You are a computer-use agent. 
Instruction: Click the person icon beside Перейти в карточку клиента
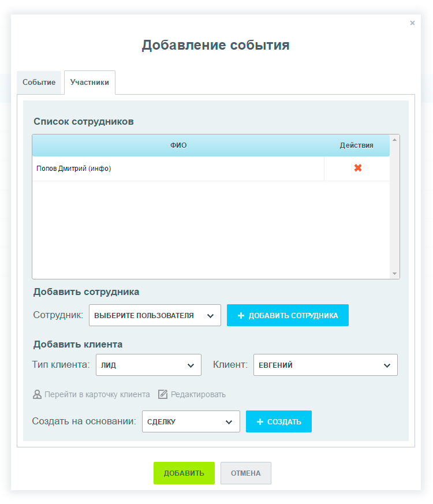click(x=38, y=395)
